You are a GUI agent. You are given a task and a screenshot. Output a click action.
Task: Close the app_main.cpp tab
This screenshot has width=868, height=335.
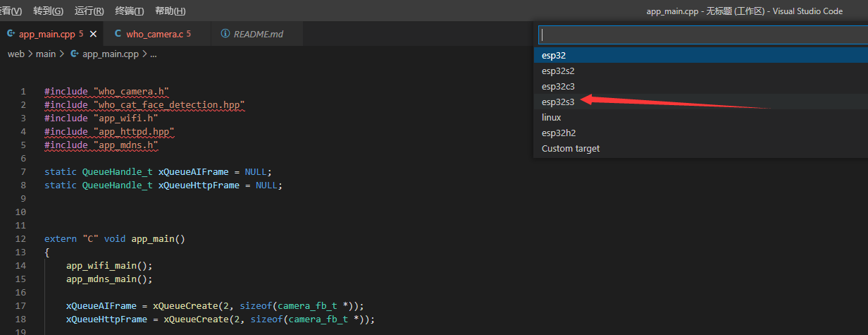(93, 34)
